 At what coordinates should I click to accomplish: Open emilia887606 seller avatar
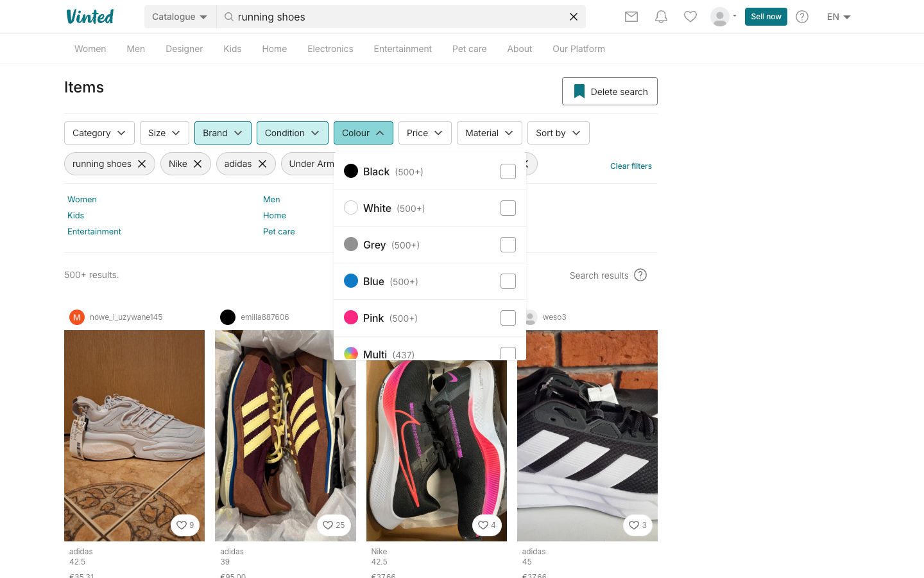(228, 317)
